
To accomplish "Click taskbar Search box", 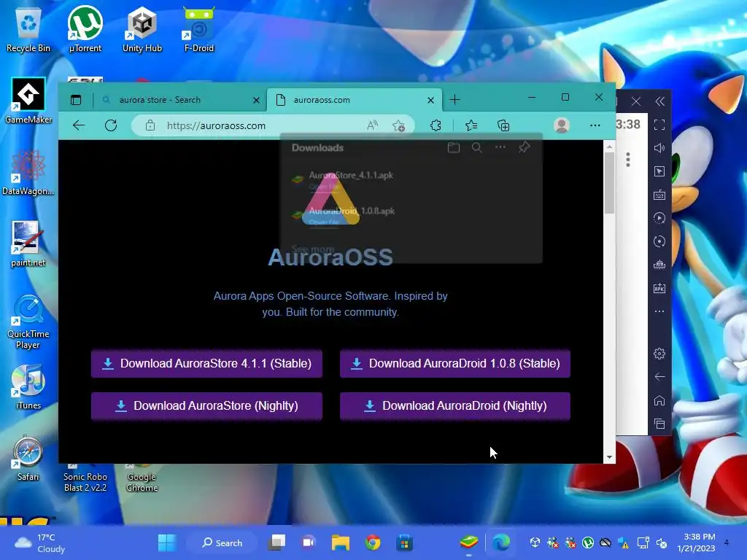I will [222, 542].
